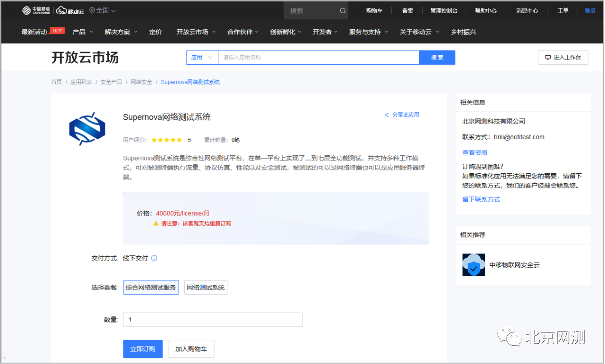This screenshot has width=605, height=364.
Task: Open the 定价 menu item
Action: 156,32
